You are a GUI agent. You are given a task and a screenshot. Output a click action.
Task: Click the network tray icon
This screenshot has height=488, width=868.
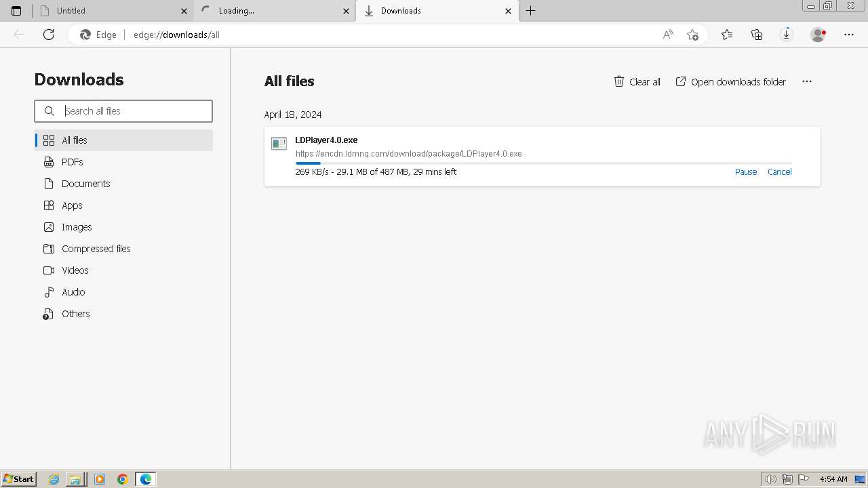[787, 479]
